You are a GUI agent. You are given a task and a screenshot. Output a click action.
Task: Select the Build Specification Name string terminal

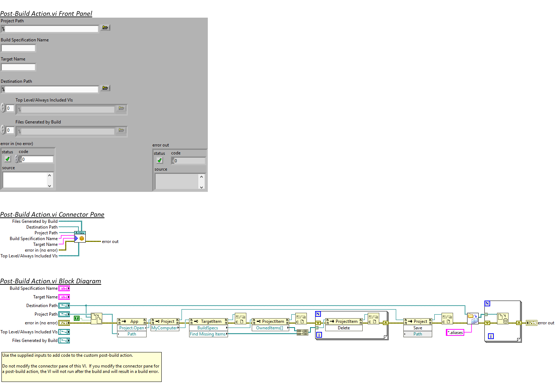point(64,288)
